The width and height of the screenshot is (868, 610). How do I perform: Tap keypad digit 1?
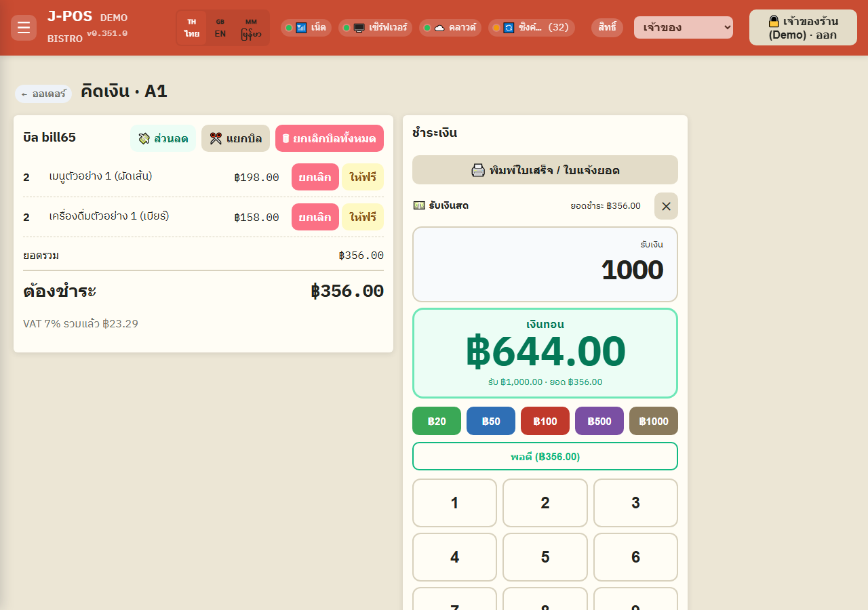point(454,503)
